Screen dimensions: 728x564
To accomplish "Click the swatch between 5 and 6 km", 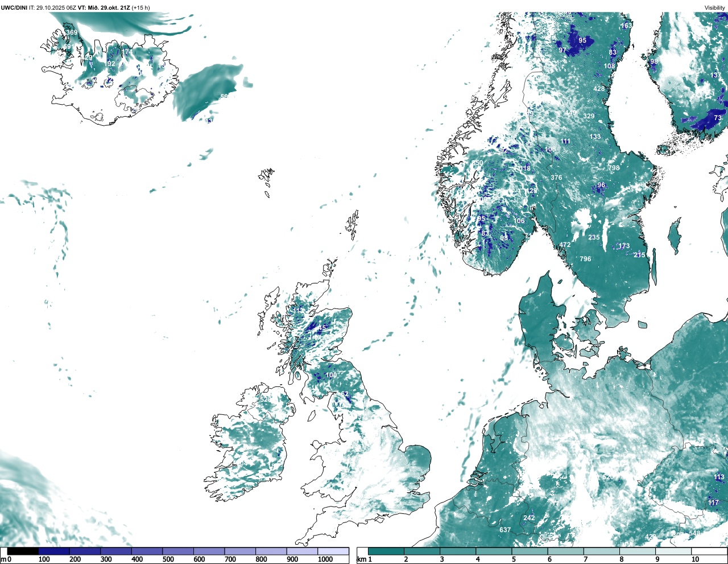I will (x=530, y=551).
